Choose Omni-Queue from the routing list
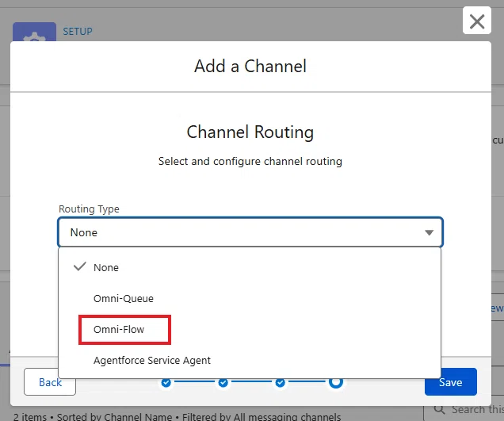 pyautogui.click(x=250, y=298)
